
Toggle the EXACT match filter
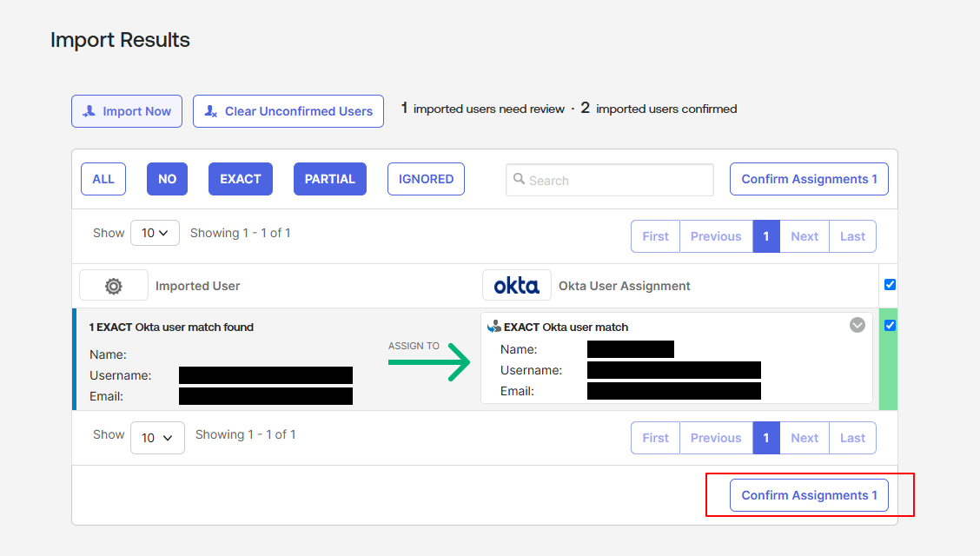tap(241, 179)
